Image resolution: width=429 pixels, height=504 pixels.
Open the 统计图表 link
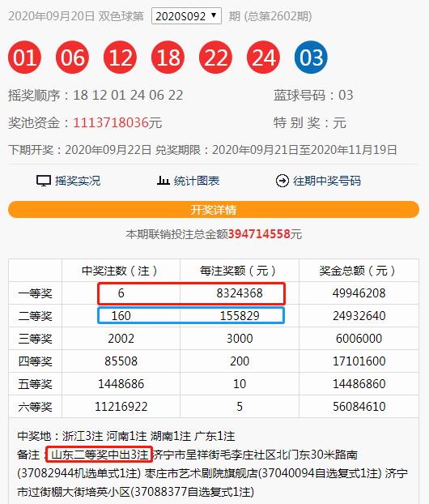tap(197, 181)
